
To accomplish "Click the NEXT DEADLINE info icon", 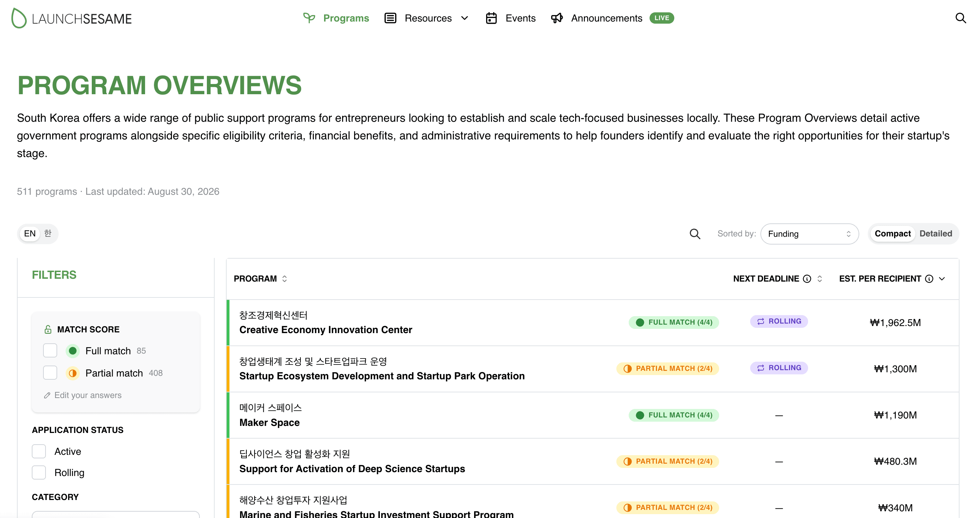I will point(807,279).
